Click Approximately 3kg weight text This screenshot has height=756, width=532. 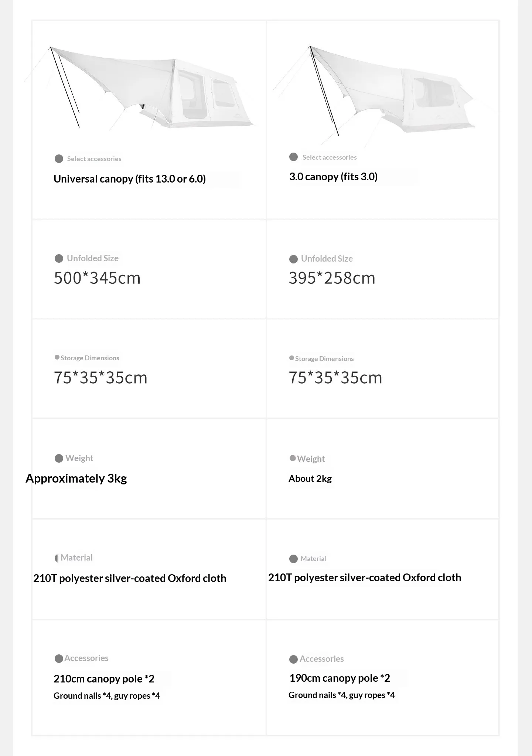[x=76, y=479]
